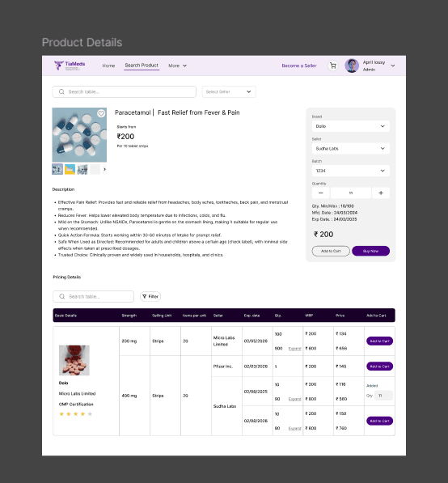448x483 pixels.
Task: Click the Price column header
Action: [x=340, y=316]
